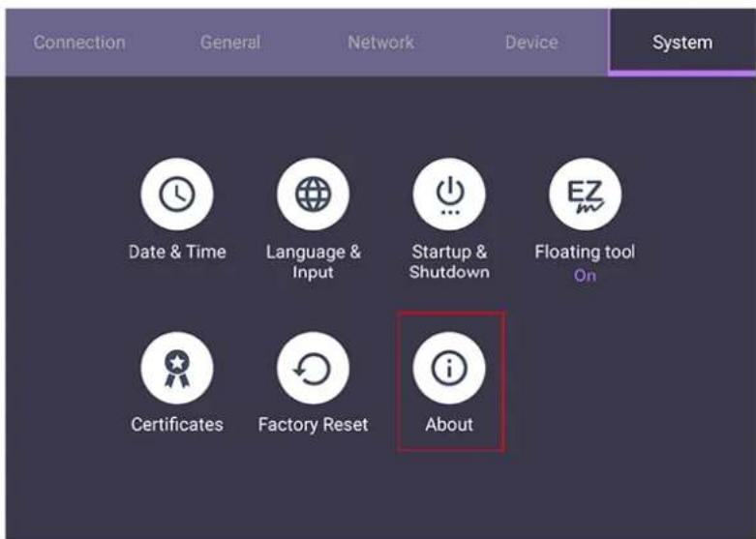Select the System tab
This screenshot has height=539, width=756.
click(x=682, y=43)
